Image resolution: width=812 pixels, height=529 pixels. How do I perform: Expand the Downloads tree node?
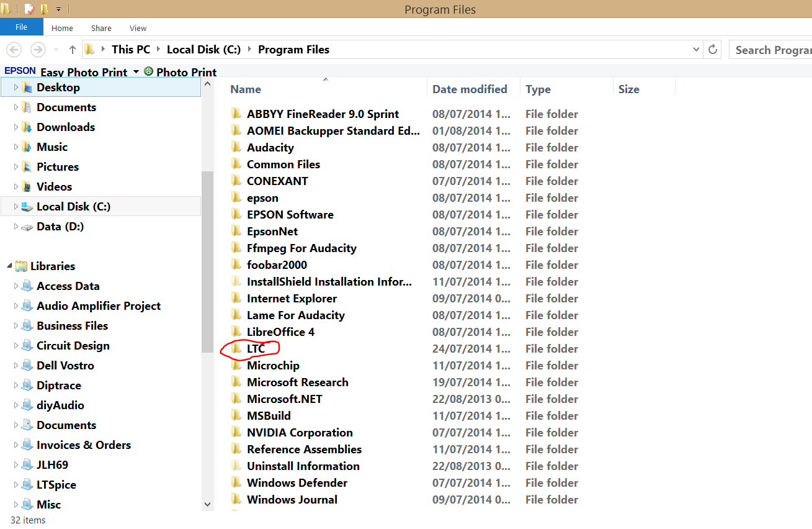point(16,127)
